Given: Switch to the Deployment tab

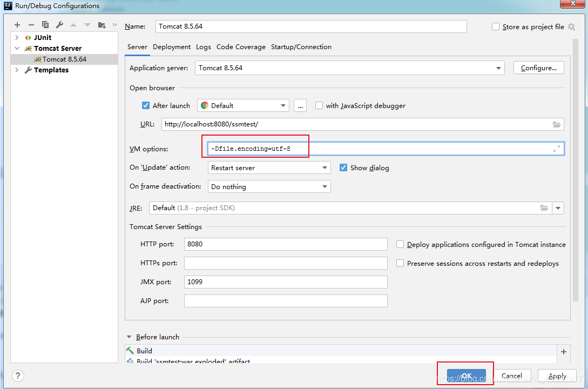Looking at the screenshot, I should coord(172,47).
